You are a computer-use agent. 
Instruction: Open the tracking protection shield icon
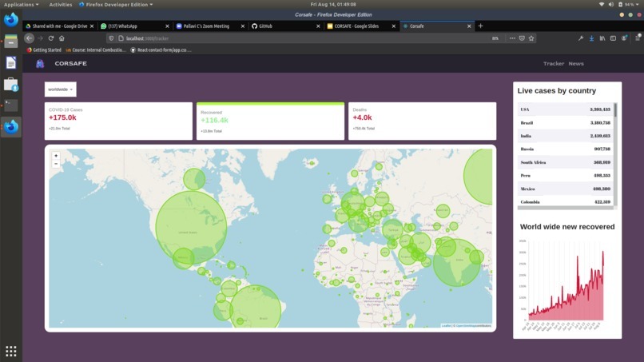click(x=111, y=38)
